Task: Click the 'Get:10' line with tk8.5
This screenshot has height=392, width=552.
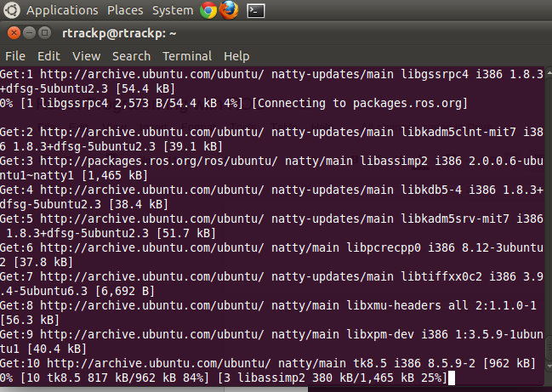Action: tap(268, 363)
